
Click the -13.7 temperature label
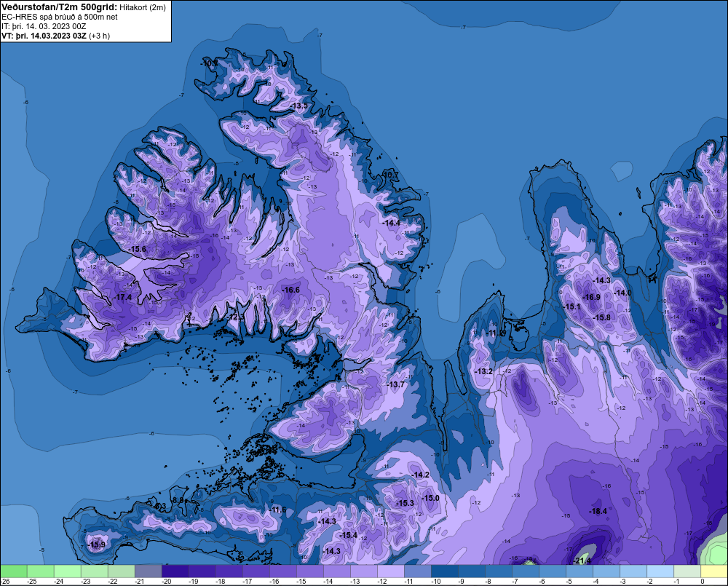[x=395, y=384]
